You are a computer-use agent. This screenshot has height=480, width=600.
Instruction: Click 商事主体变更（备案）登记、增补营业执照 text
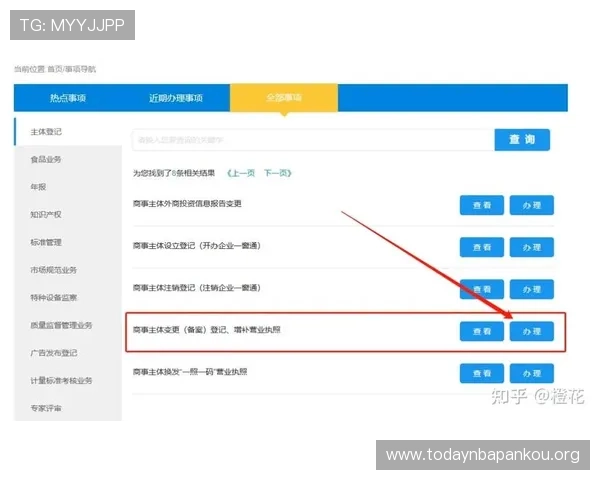[x=207, y=330]
